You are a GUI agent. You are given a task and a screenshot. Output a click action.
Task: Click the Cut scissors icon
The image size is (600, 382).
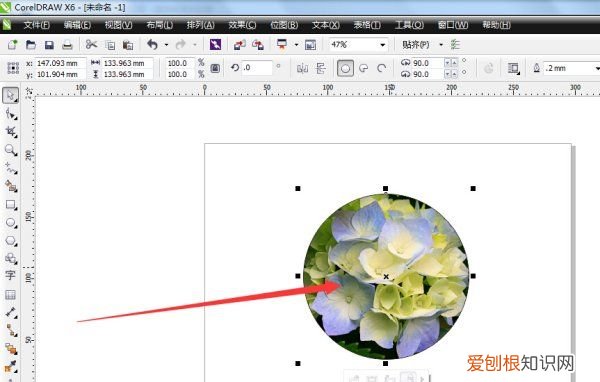pos(91,45)
